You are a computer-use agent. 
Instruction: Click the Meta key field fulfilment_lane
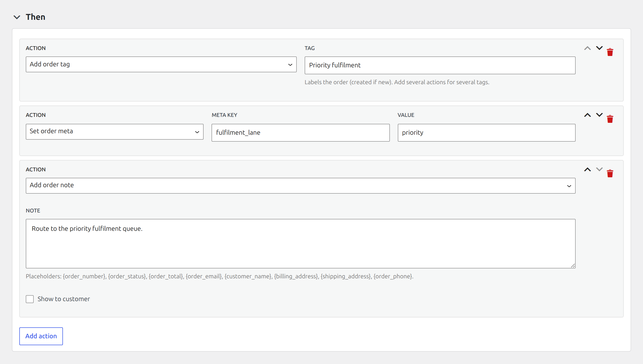(300, 133)
